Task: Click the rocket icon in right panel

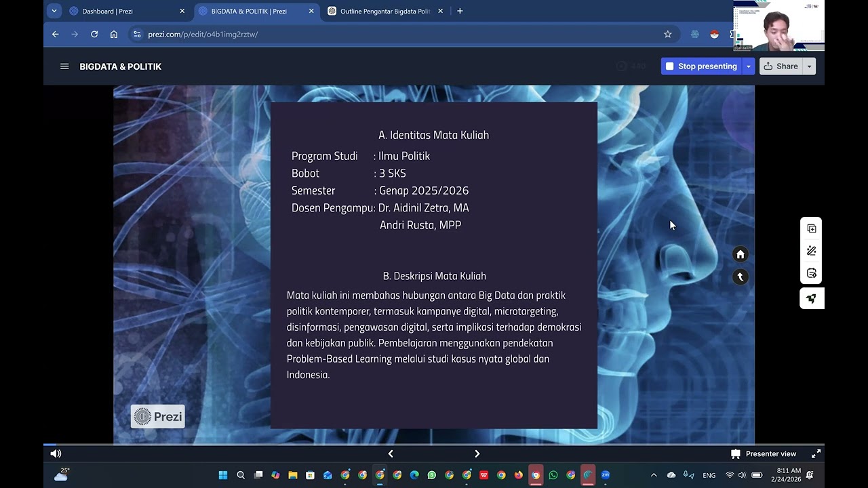Action: [812, 298]
